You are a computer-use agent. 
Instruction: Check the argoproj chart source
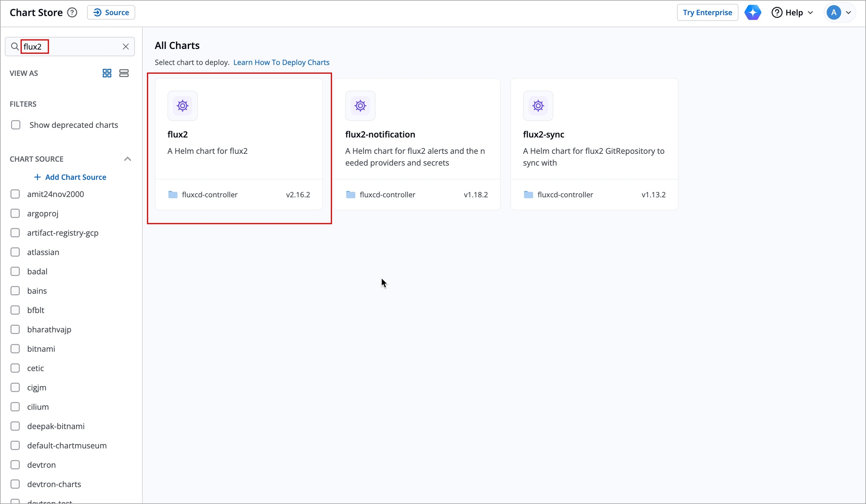tap(15, 213)
